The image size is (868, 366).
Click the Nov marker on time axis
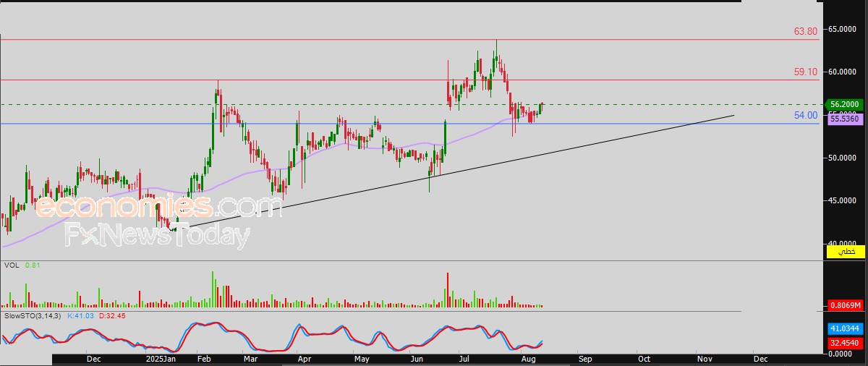click(703, 358)
